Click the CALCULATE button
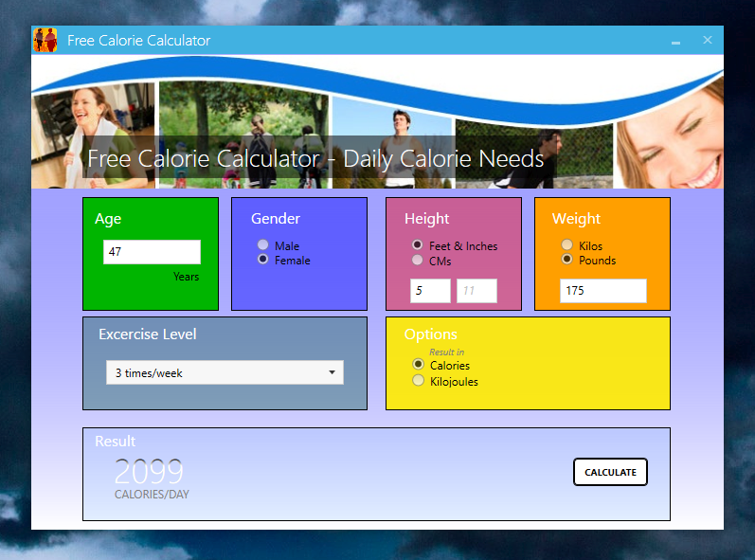The height and width of the screenshot is (560, 755). click(610, 473)
